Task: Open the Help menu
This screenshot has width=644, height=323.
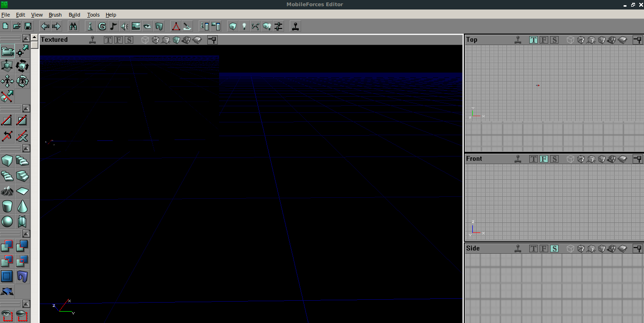Action: [x=111, y=15]
